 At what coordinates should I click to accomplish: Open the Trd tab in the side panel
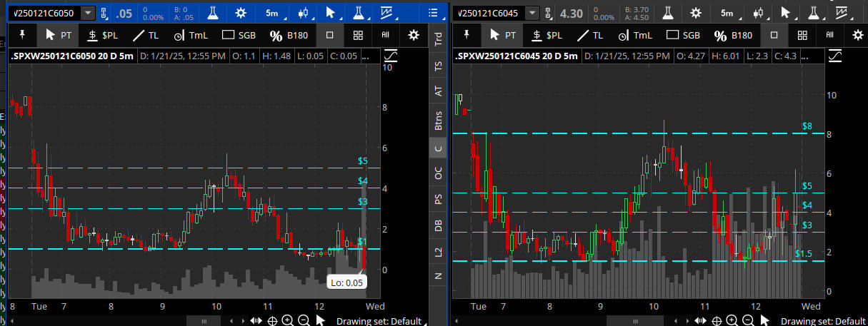438,39
